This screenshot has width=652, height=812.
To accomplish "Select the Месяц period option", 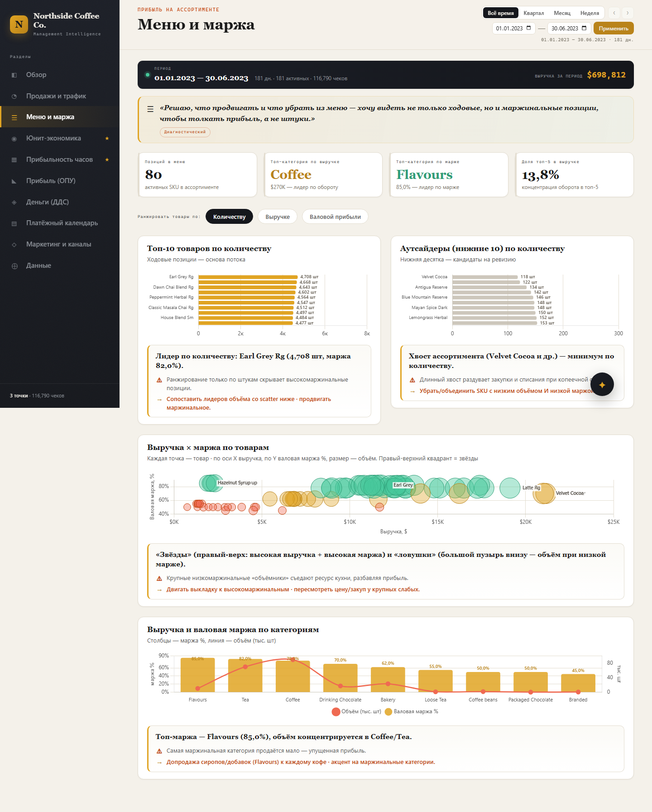I will [562, 13].
